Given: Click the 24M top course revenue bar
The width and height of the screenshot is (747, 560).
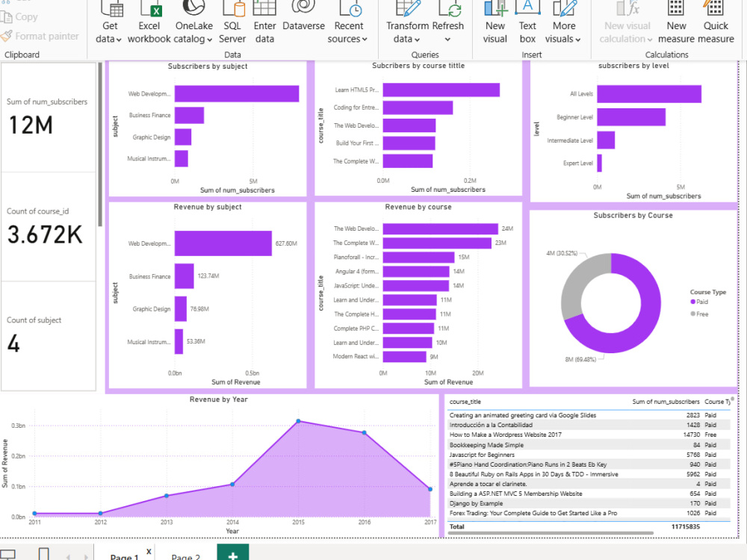Looking at the screenshot, I should pyautogui.click(x=440, y=229).
